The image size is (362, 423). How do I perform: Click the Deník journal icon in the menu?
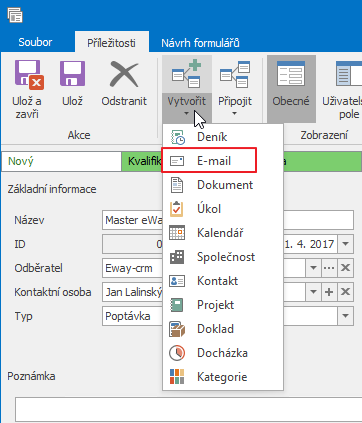[177, 137]
